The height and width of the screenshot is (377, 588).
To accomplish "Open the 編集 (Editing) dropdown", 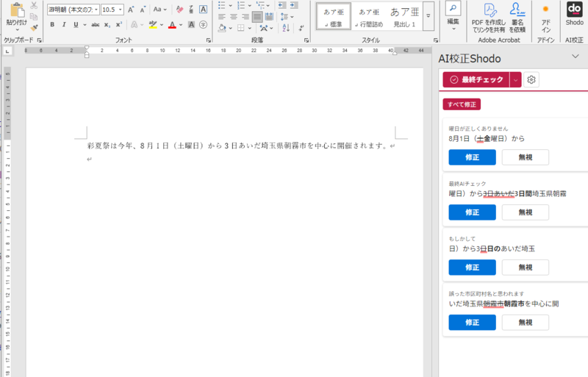I will [x=453, y=17].
